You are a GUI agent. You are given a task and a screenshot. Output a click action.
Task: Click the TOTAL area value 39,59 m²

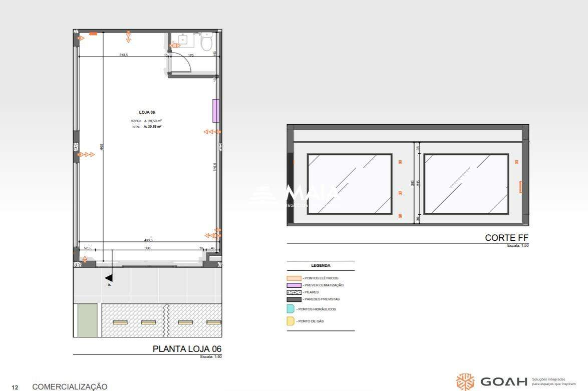152,127
